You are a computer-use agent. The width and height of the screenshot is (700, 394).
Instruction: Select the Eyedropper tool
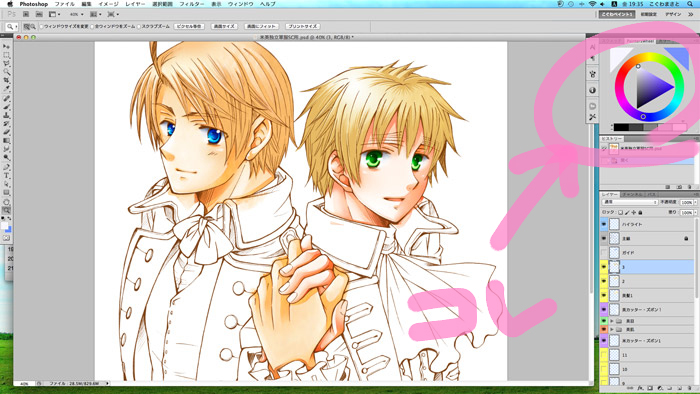(x=6, y=89)
